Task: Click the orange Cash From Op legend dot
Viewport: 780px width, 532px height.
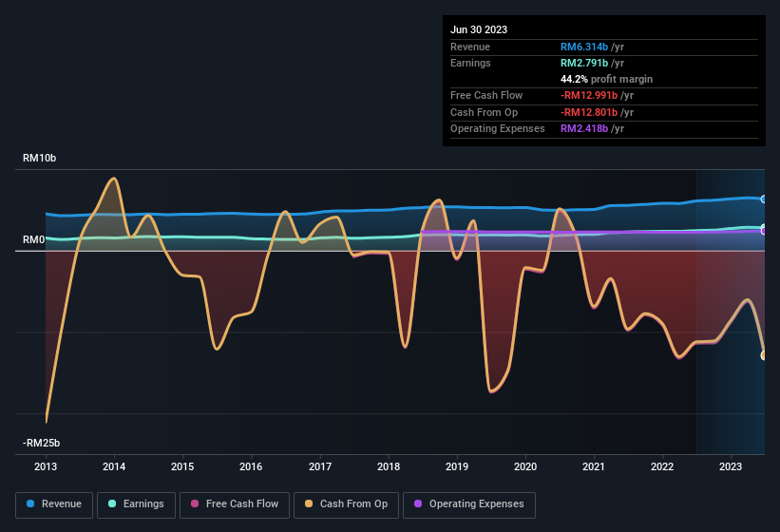Action: pyautogui.click(x=310, y=503)
